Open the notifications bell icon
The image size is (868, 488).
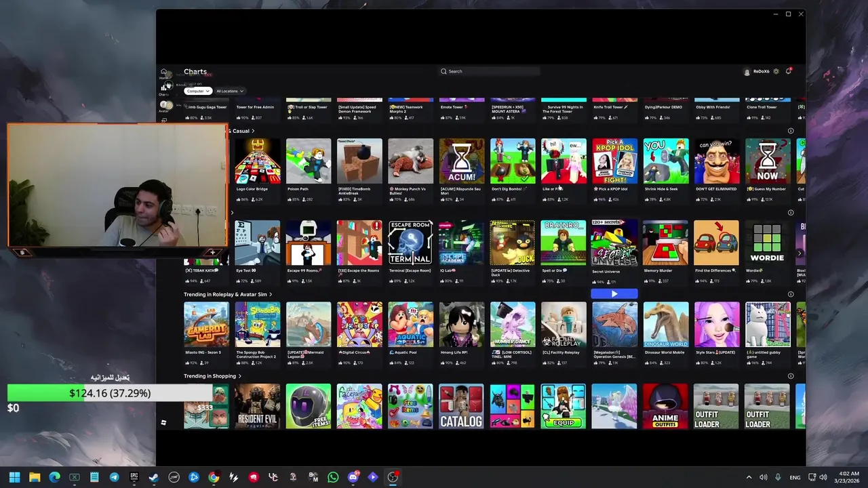[788, 71]
